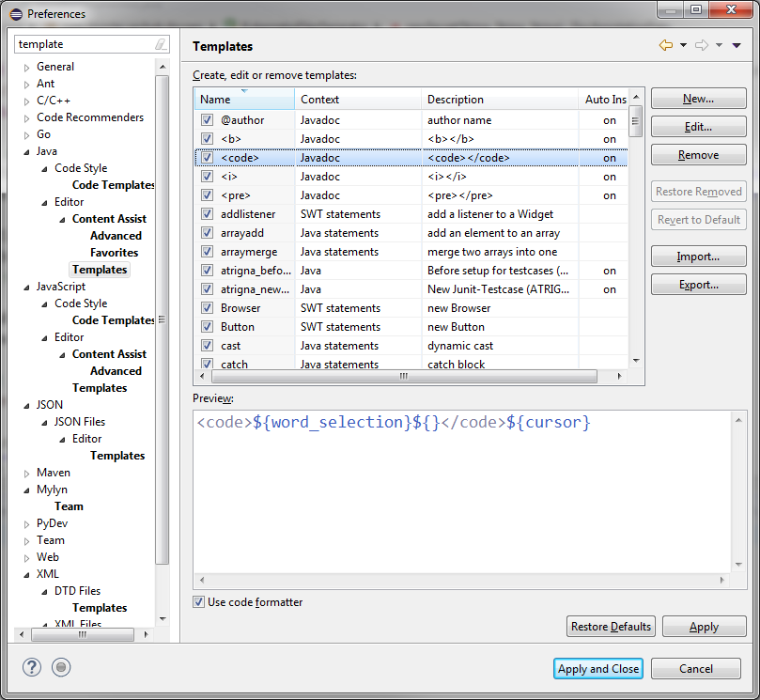This screenshot has width=760, height=700.
Task: Select the Mylyn Team tree item
Action: pyautogui.click(x=69, y=506)
